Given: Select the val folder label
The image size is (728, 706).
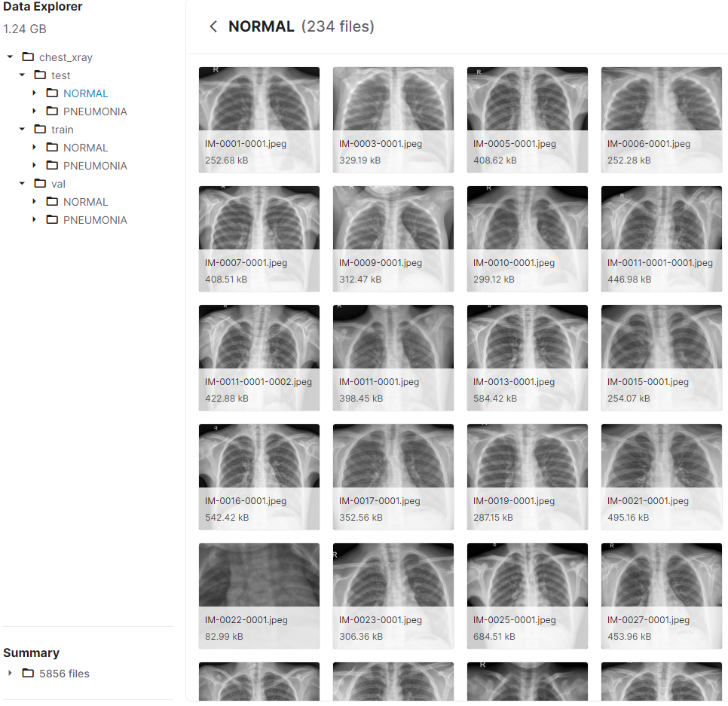Looking at the screenshot, I should (x=58, y=184).
